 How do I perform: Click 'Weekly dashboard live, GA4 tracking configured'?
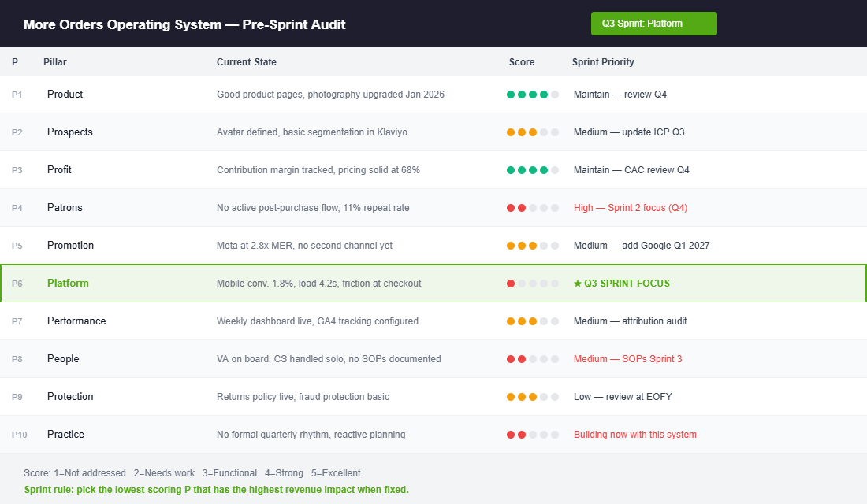click(318, 321)
